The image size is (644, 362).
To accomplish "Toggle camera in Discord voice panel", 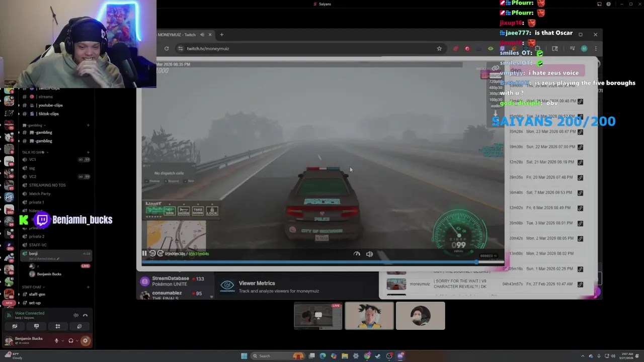I will click(15, 326).
